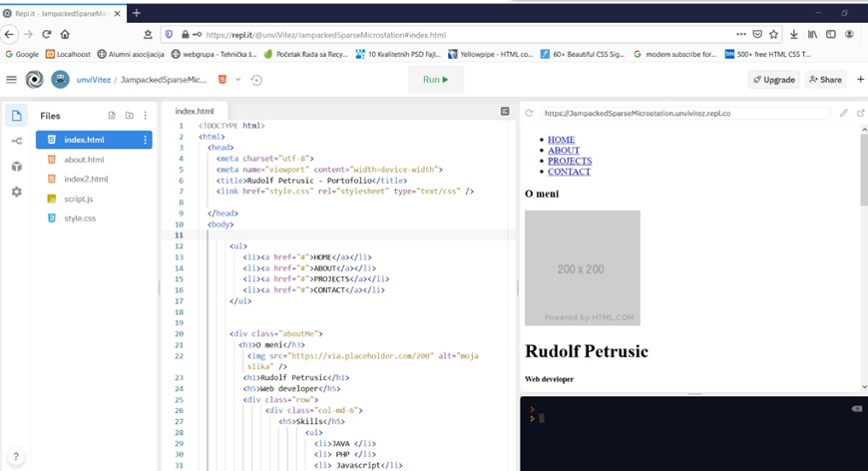Open the Files sidebar icon
868x471 pixels.
pos(17,116)
